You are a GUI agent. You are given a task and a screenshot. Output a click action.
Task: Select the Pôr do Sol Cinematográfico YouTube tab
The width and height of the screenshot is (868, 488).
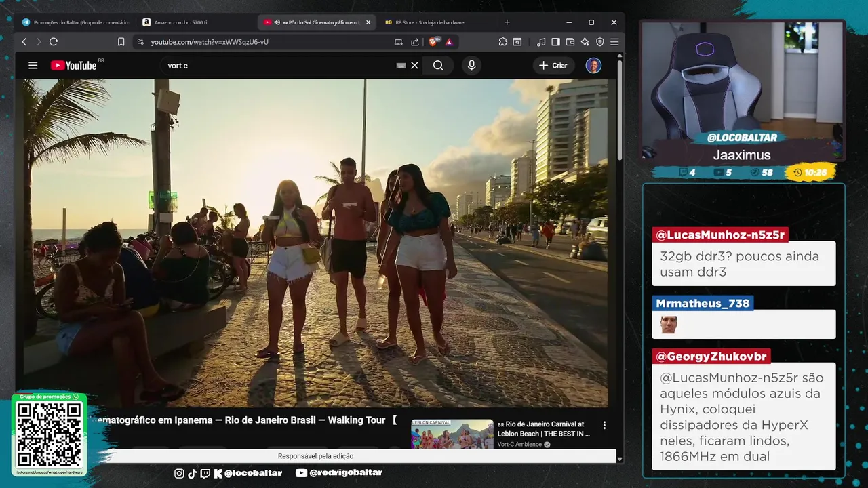pyautogui.click(x=317, y=22)
